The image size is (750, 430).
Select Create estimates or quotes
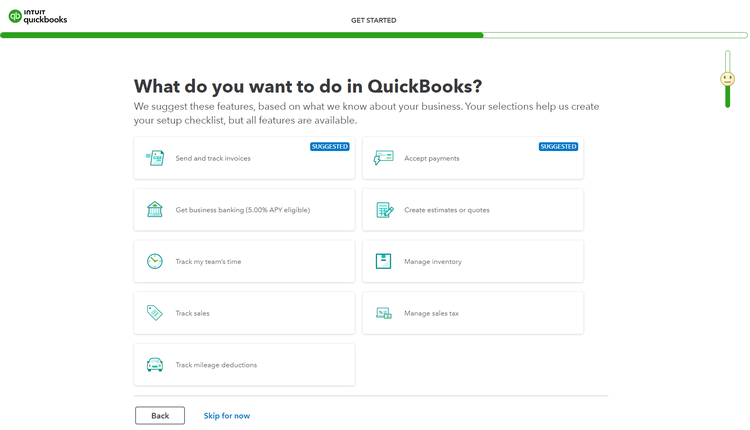(473, 210)
